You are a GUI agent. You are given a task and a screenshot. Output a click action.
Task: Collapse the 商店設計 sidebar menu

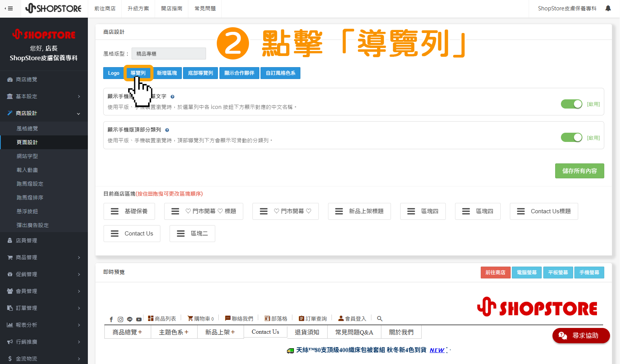(44, 113)
